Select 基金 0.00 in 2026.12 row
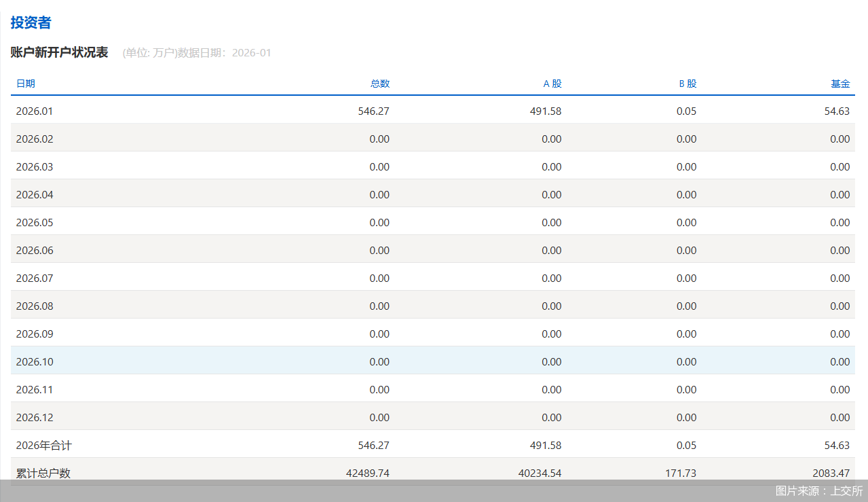 click(x=840, y=417)
